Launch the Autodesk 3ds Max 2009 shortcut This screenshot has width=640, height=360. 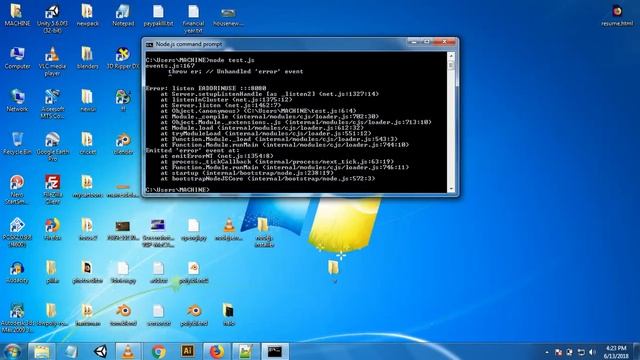pyautogui.click(x=17, y=318)
